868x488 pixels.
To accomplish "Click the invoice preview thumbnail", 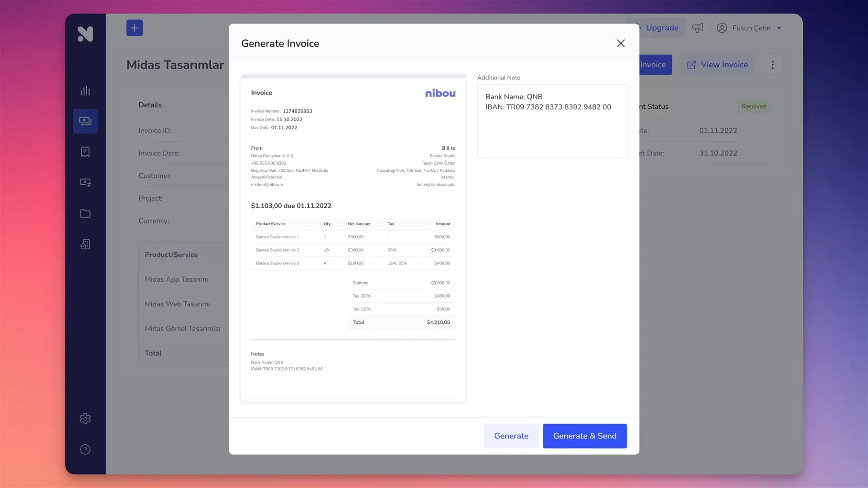I will 353,239.
